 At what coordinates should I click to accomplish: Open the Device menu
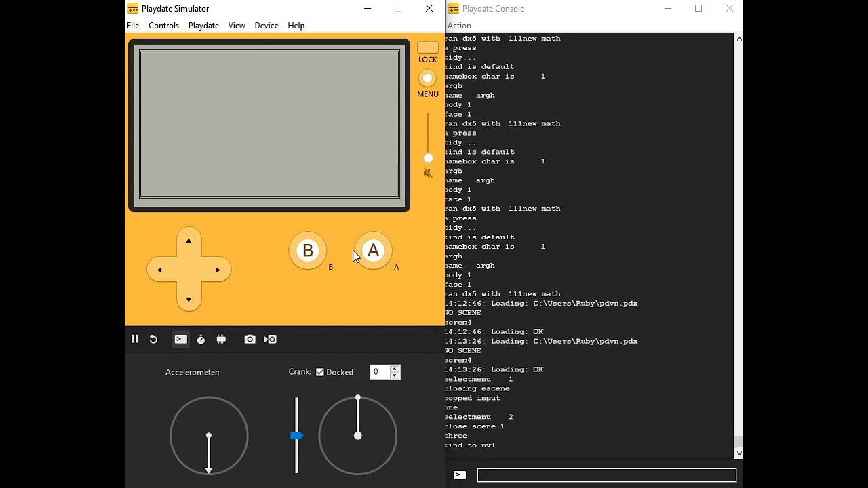(x=266, y=26)
